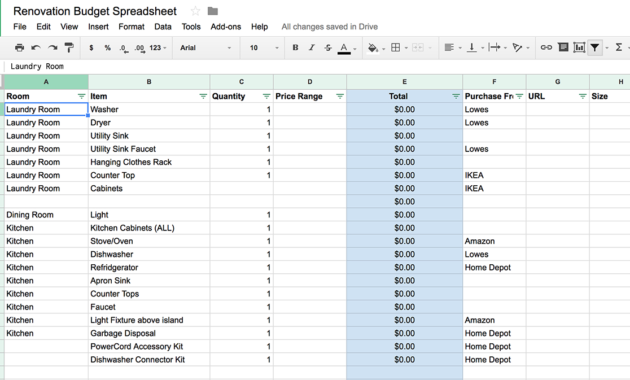
Task: Toggle strikethrough formatting
Action: 328,47
